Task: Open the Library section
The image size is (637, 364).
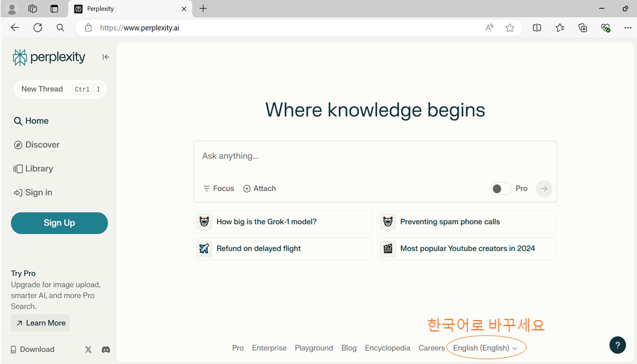Action: pyautogui.click(x=33, y=169)
